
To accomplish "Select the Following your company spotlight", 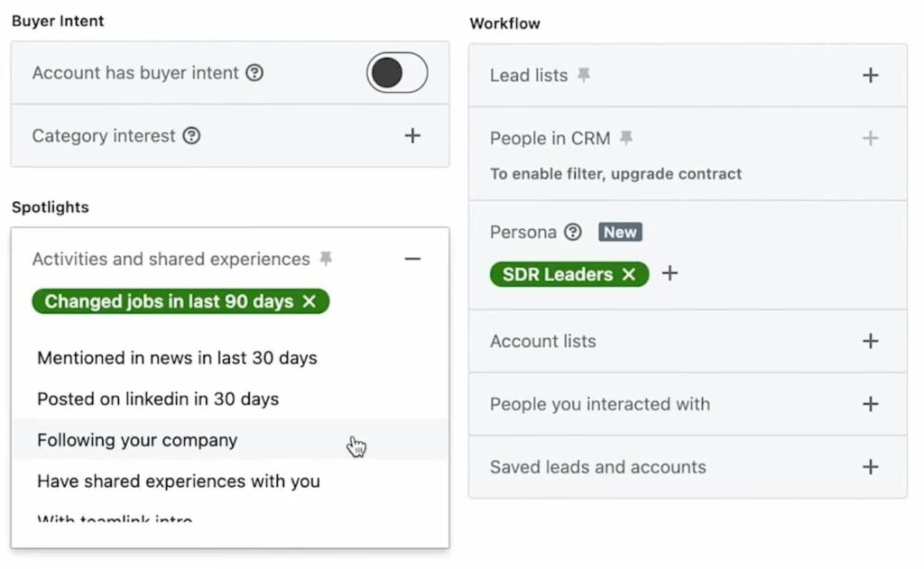I will [x=136, y=440].
